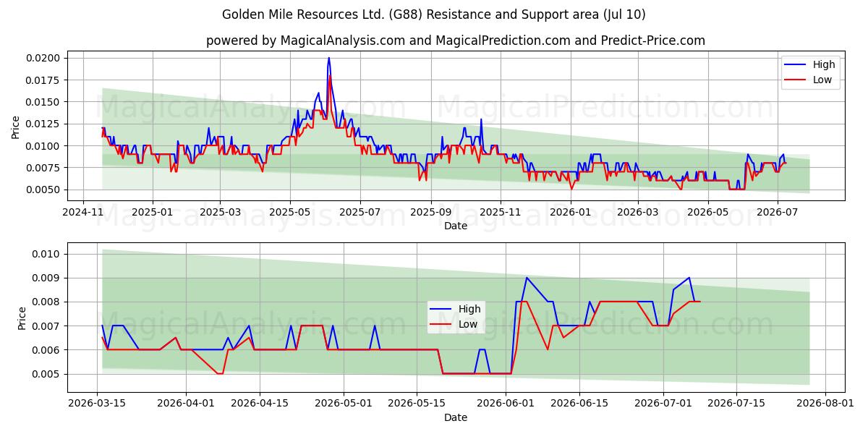Click the 2026-07 date tick label

tap(778, 212)
